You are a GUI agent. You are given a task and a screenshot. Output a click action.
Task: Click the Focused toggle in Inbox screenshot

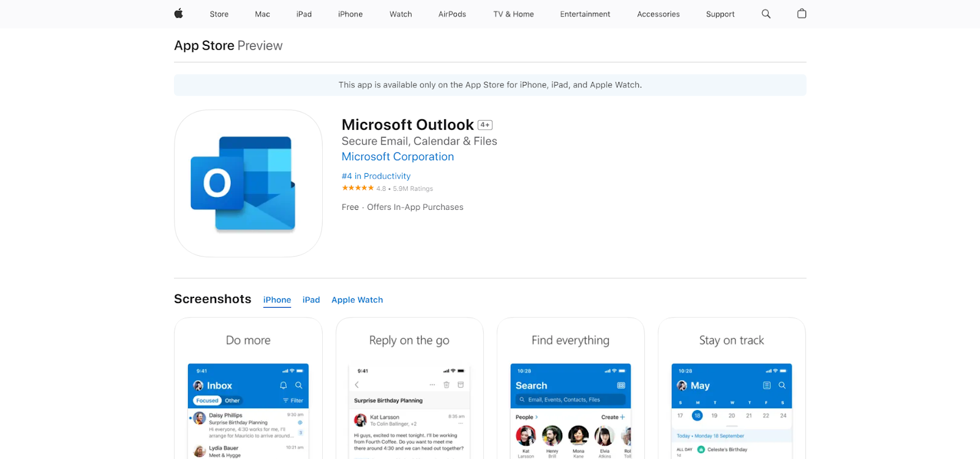coord(207,401)
